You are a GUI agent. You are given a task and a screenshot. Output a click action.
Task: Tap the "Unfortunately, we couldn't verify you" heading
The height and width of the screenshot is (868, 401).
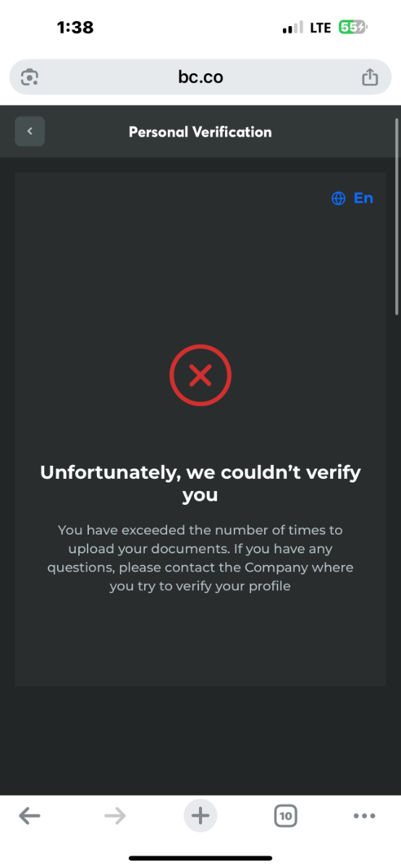click(200, 484)
